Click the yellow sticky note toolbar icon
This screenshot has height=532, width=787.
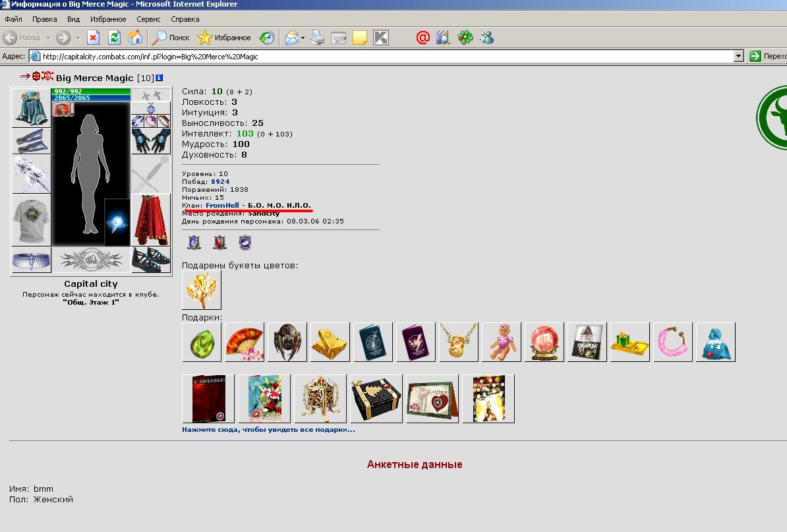(x=360, y=38)
